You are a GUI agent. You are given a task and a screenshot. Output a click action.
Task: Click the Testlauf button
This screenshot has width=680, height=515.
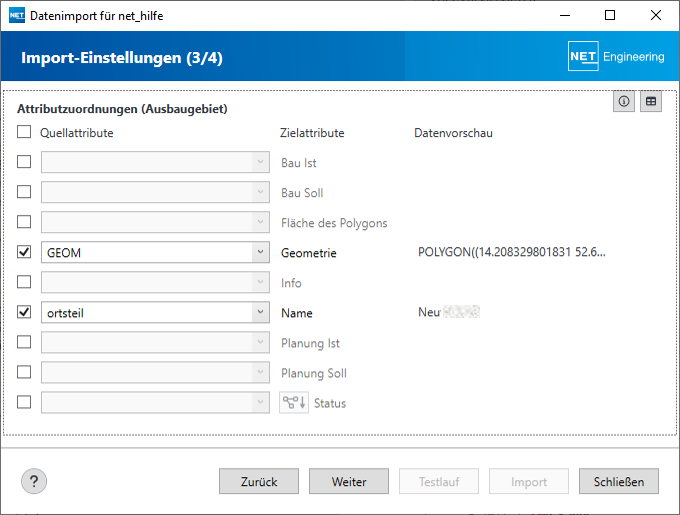[439, 481]
